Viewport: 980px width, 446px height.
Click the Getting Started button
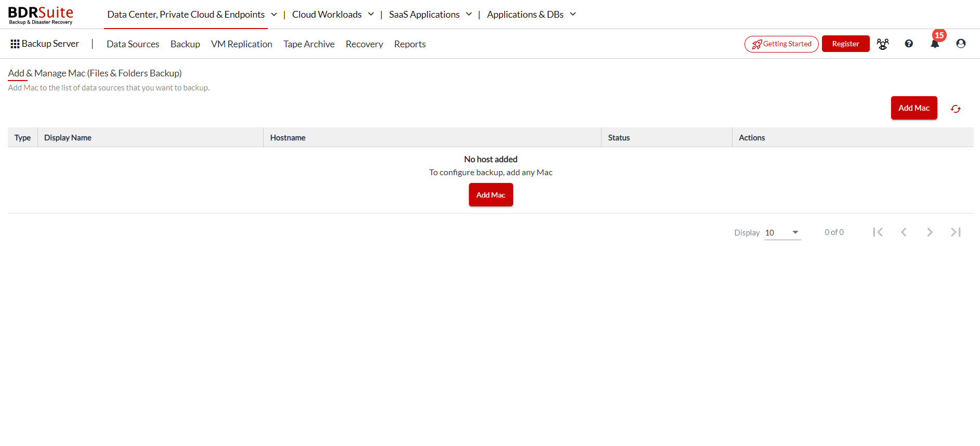click(781, 44)
